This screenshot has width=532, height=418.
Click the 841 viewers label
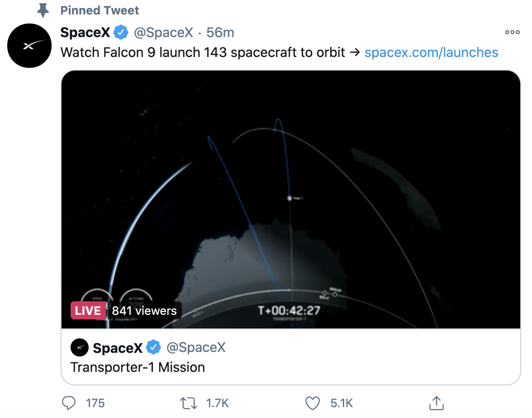[x=144, y=311]
